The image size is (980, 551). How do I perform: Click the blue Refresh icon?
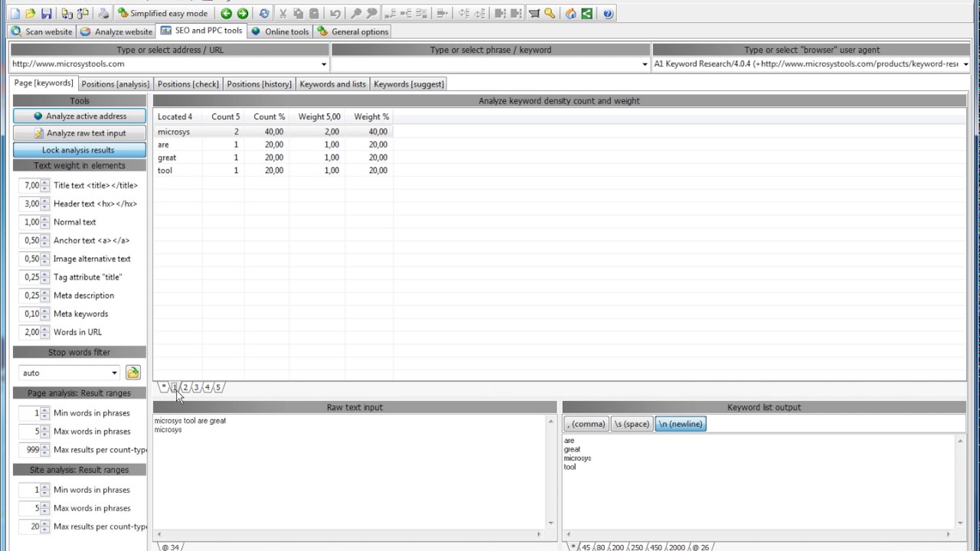264,14
